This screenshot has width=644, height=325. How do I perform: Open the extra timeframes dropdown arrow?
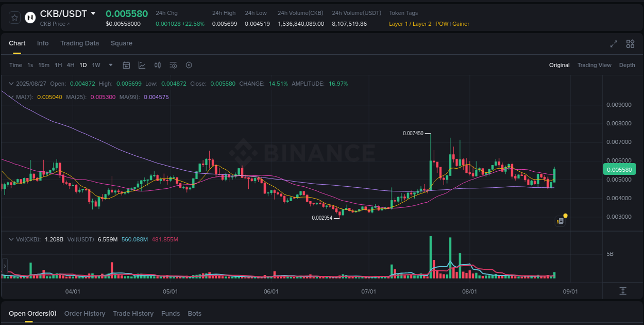click(x=110, y=65)
